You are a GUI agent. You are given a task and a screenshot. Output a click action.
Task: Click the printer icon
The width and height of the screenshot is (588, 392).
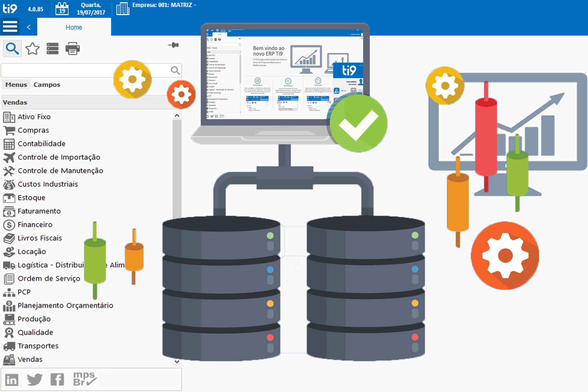(72, 49)
